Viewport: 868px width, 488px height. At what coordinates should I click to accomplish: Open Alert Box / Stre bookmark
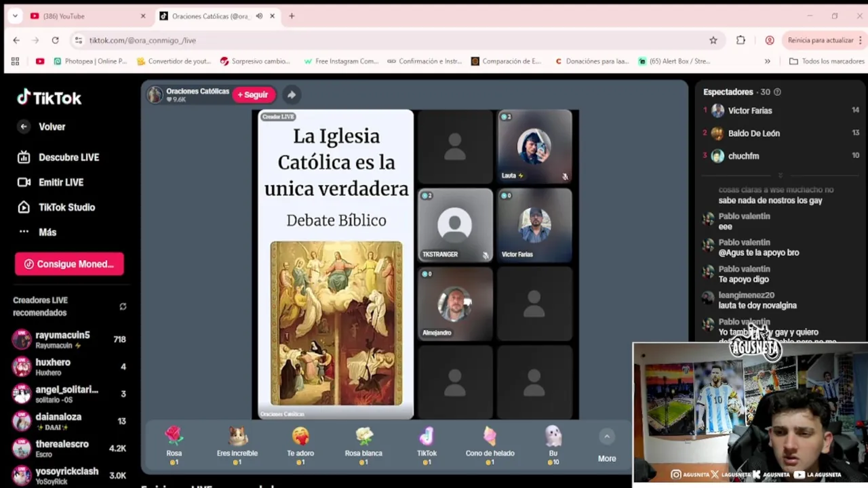click(674, 62)
